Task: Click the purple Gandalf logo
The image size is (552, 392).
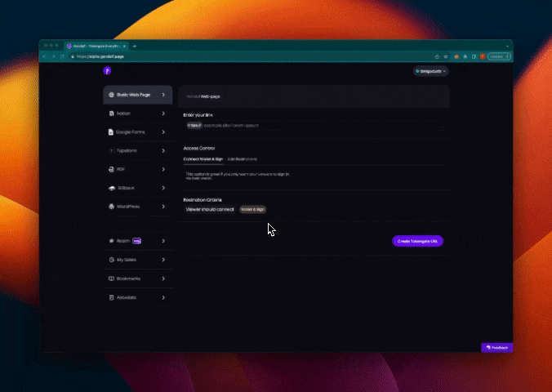Action: pyautogui.click(x=107, y=71)
